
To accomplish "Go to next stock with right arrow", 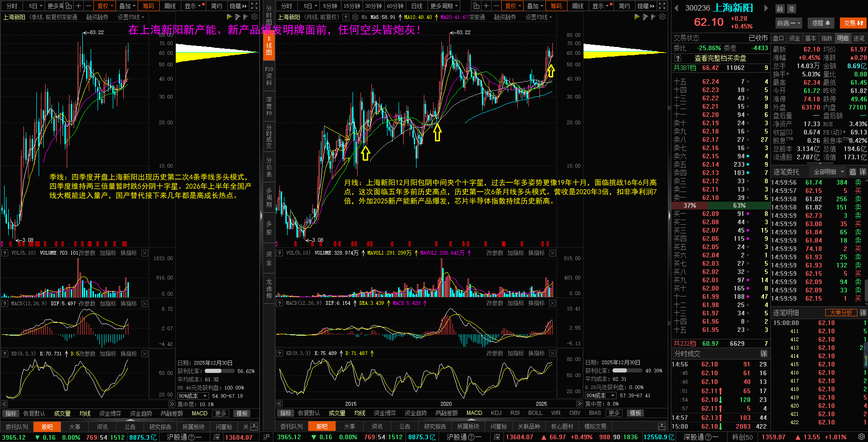I will click(x=766, y=8).
